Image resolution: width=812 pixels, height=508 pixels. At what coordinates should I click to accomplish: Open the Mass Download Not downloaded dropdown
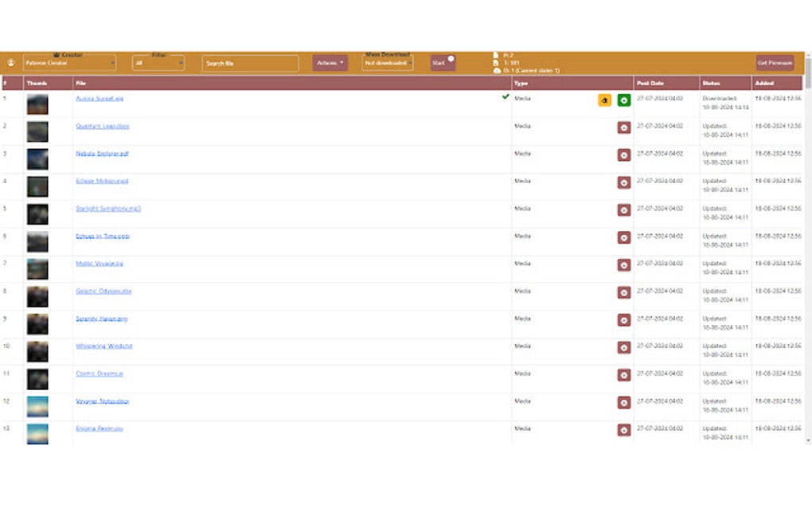387,62
